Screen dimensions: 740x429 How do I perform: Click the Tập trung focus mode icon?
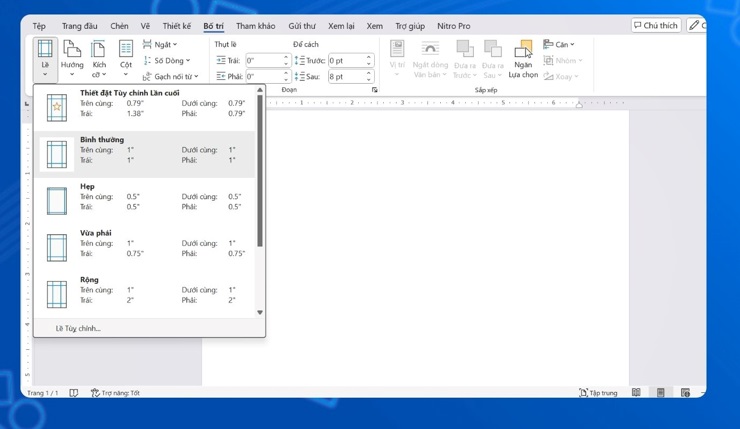click(583, 393)
